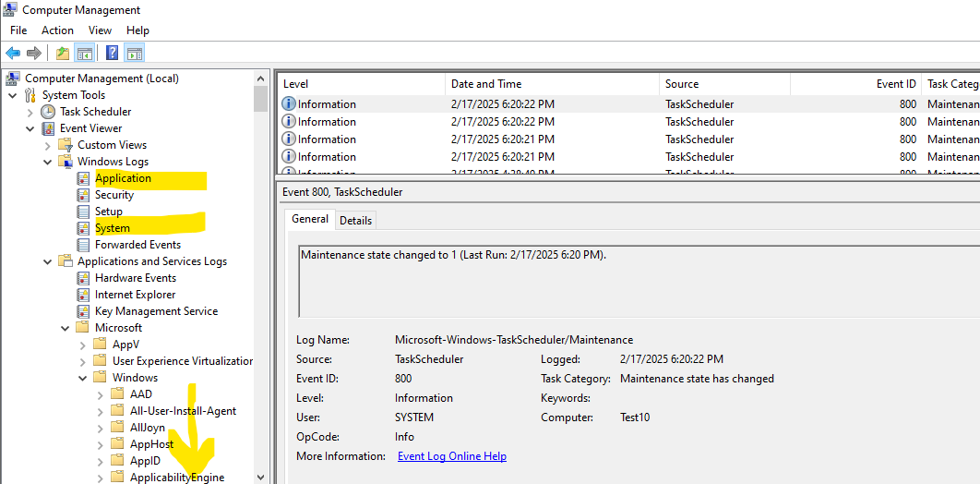Image resolution: width=980 pixels, height=484 pixels.
Task: Click the AllJoyn folder icon
Action: [117, 427]
